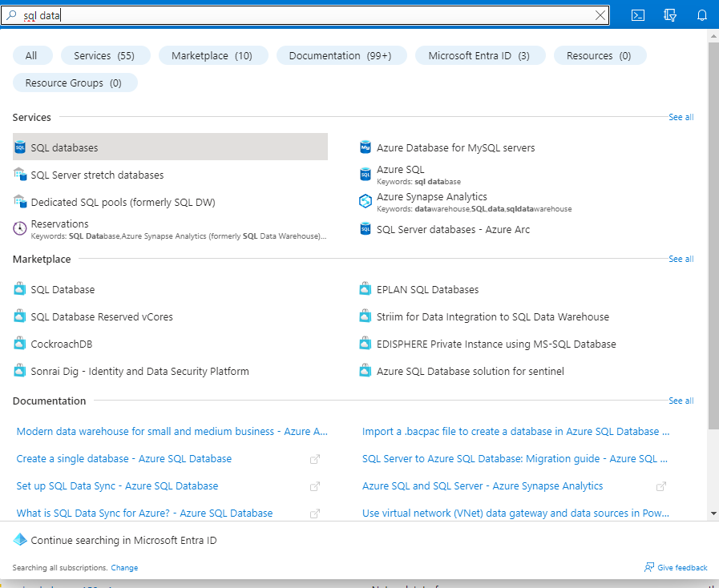The height and width of the screenshot is (588, 719).
Task: Click Azure Database for MySQL servers icon
Action: [x=365, y=147]
